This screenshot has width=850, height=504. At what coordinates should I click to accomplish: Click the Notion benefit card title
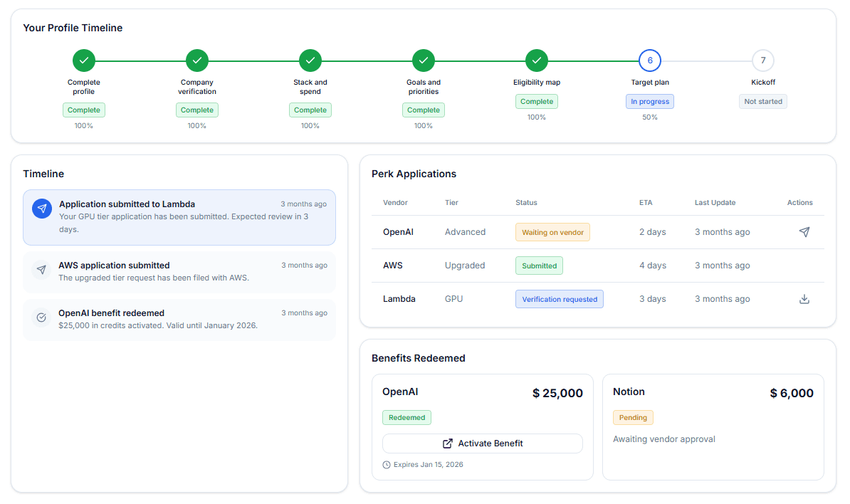(x=629, y=392)
